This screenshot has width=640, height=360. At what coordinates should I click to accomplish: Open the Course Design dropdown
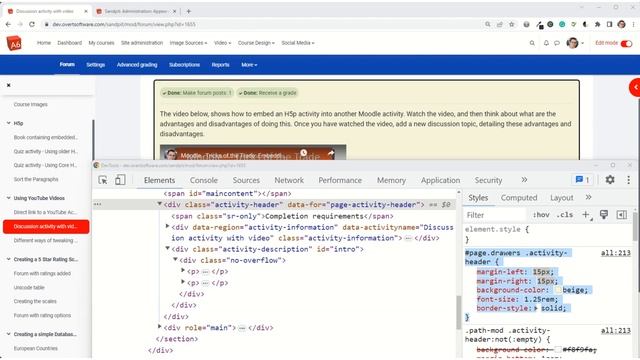tap(256, 43)
